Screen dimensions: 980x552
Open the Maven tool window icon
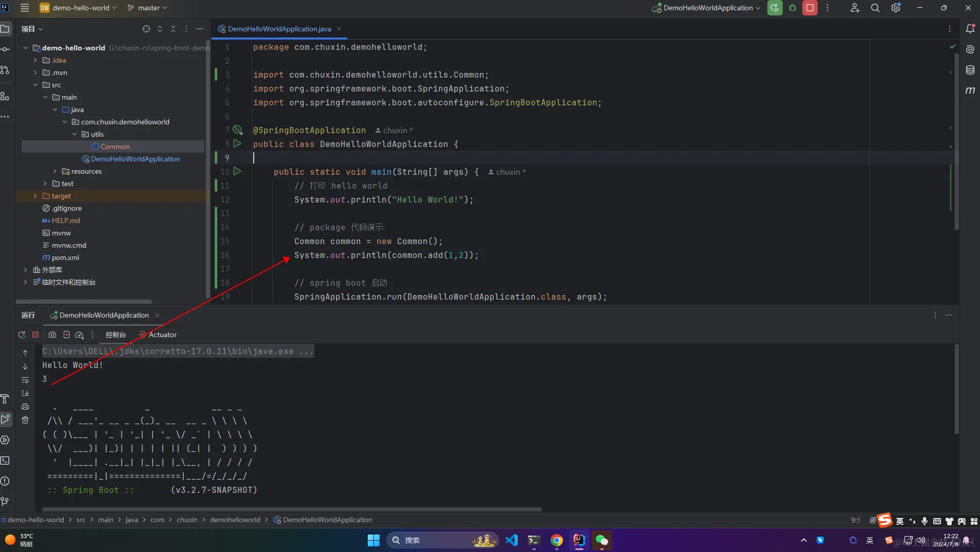pyautogui.click(x=970, y=90)
